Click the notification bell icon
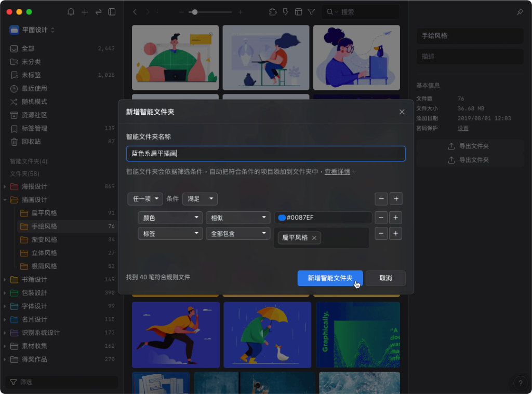Viewport: 532px width, 394px height. click(x=71, y=12)
